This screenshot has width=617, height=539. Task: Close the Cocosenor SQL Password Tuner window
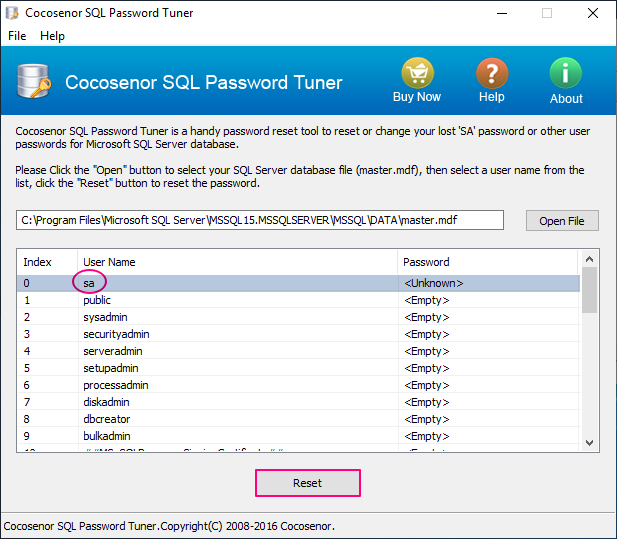[x=593, y=13]
